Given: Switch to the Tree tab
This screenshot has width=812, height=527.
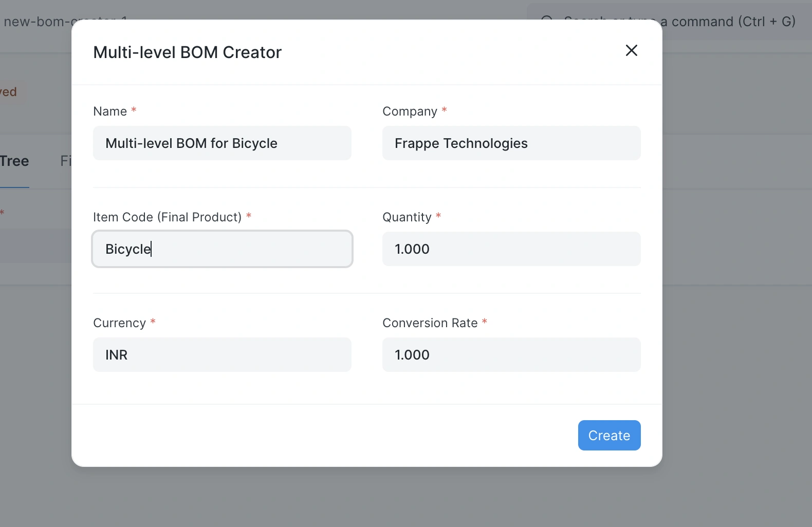Looking at the screenshot, I should [x=14, y=161].
